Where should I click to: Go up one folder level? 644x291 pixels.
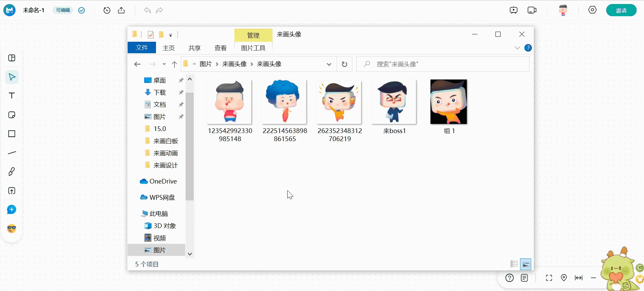click(174, 64)
